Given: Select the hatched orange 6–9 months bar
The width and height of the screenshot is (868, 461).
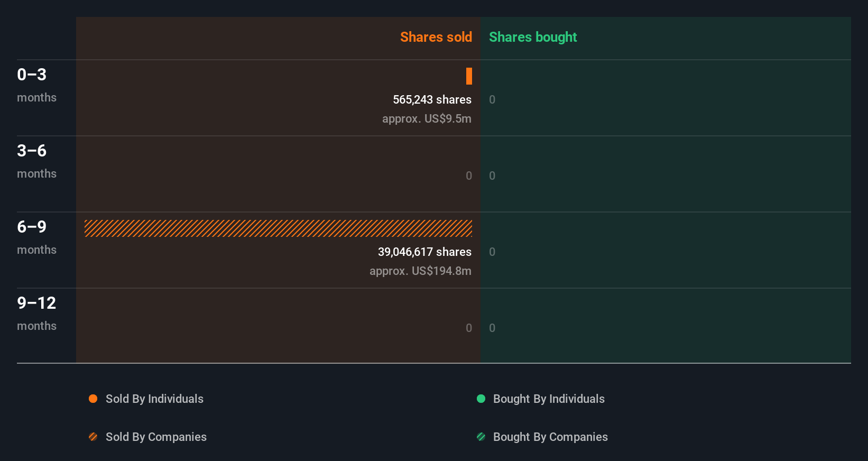Looking at the screenshot, I should pyautogui.click(x=278, y=228).
